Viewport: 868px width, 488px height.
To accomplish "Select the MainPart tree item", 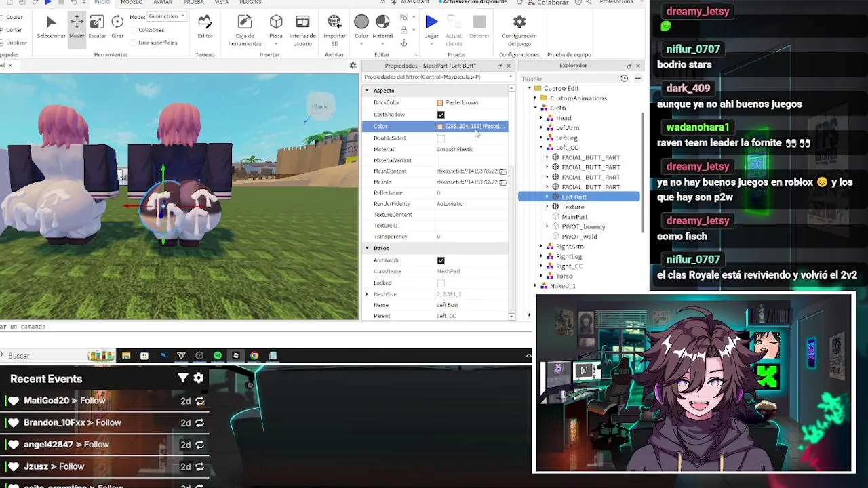I will point(574,217).
